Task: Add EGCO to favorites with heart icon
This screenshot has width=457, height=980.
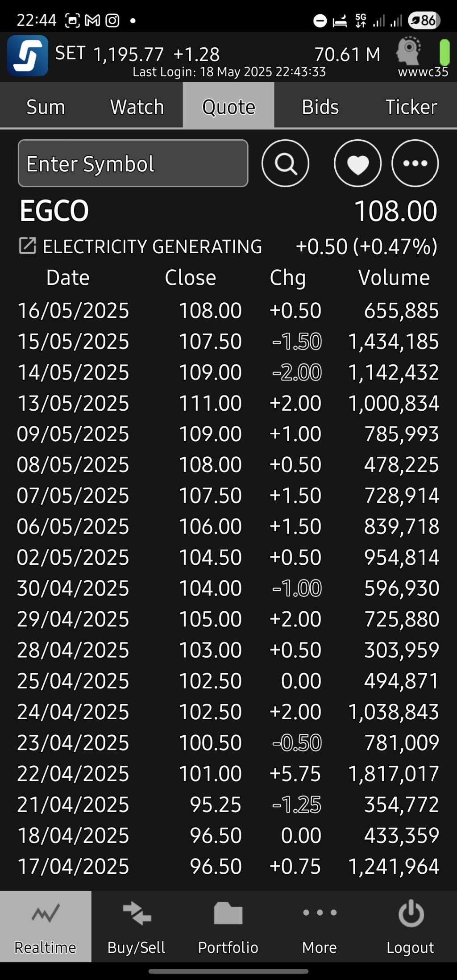Action: click(357, 163)
